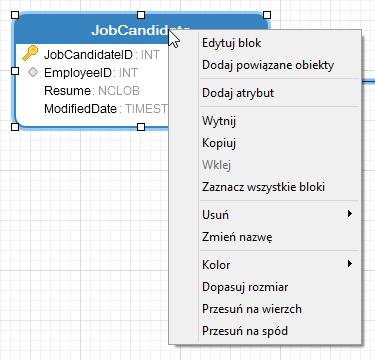Click the top-center selection handle
Image resolution: width=375 pixels, height=360 pixels.
click(x=141, y=15)
